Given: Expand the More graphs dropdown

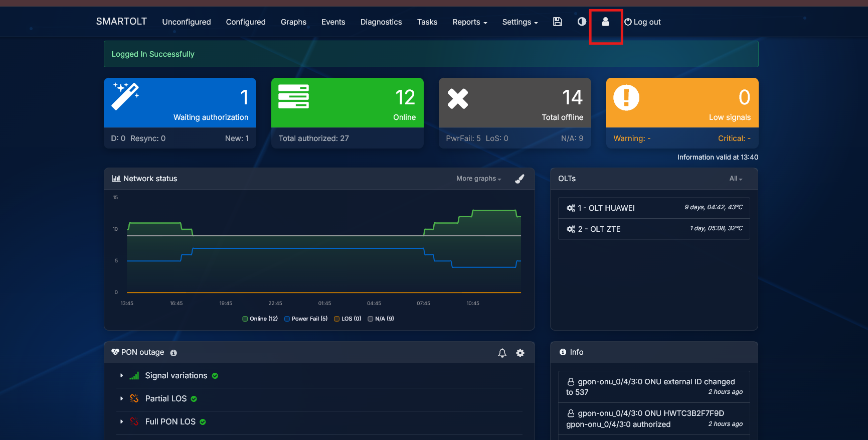Looking at the screenshot, I should pyautogui.click(x=478, y=179).
